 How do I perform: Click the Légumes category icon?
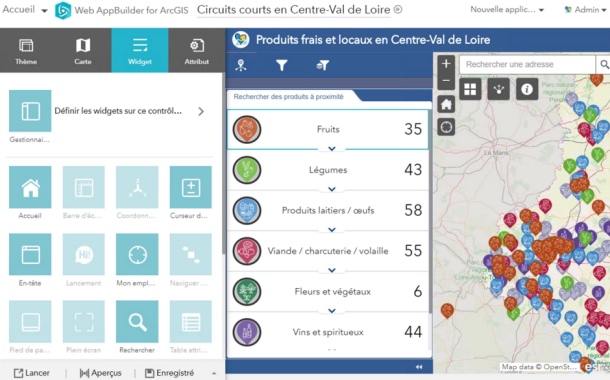[247, 170]
